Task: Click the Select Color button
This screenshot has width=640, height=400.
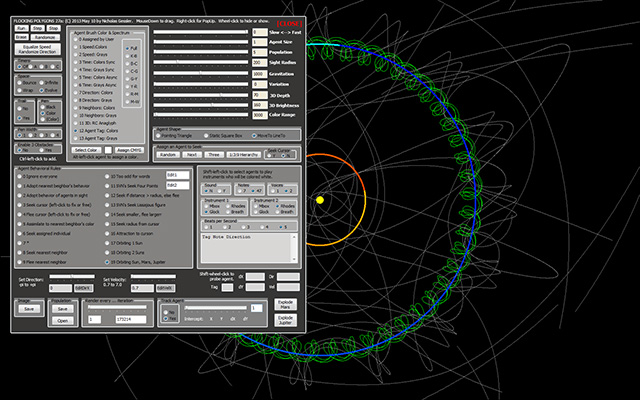Action: 86,150
